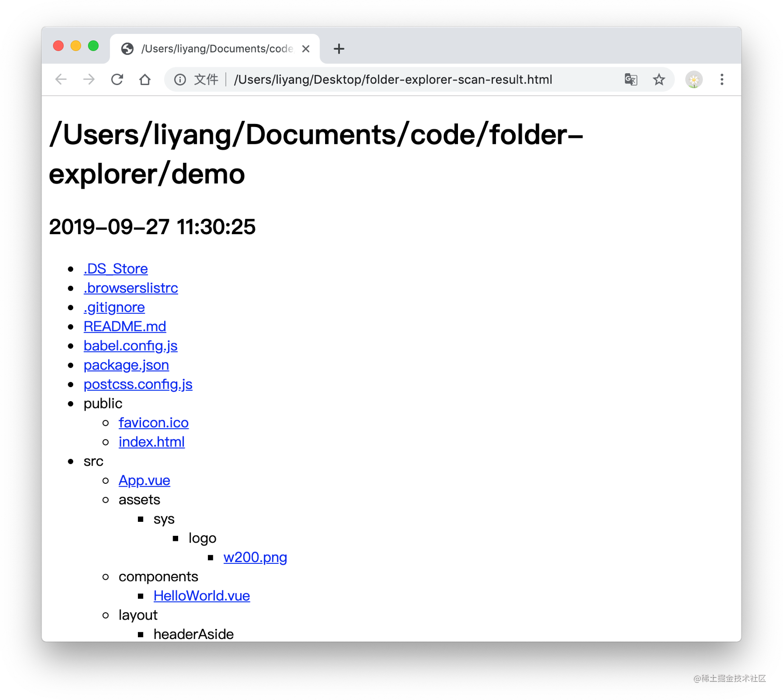Click the src folder text
Screen dimensions: 783x700
click(x=94, y=461)
